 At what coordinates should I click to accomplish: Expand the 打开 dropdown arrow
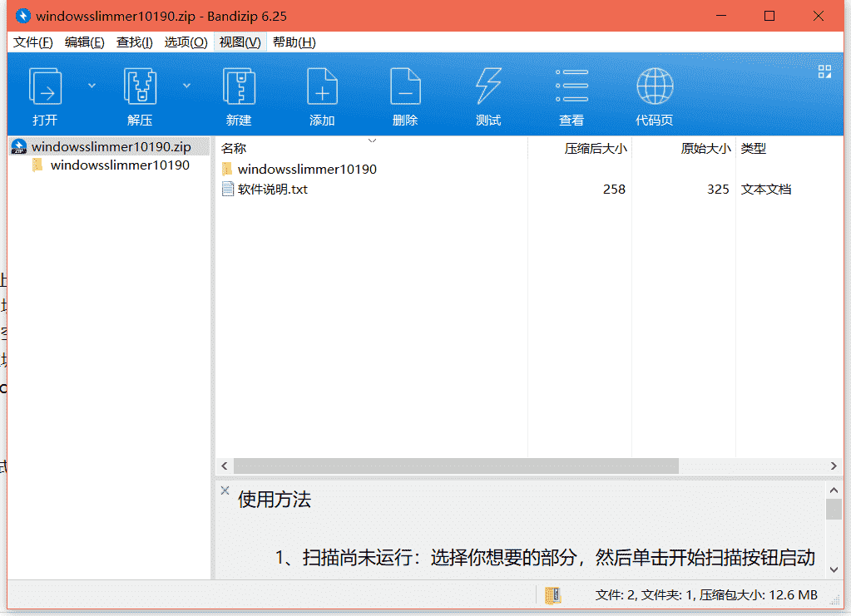tap(92, 86)
